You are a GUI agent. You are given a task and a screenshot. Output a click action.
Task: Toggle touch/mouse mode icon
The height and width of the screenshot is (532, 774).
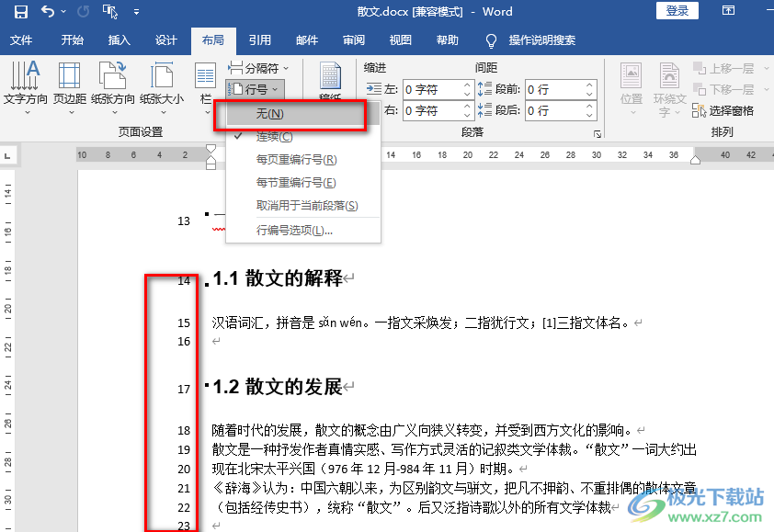coord(109,11)
